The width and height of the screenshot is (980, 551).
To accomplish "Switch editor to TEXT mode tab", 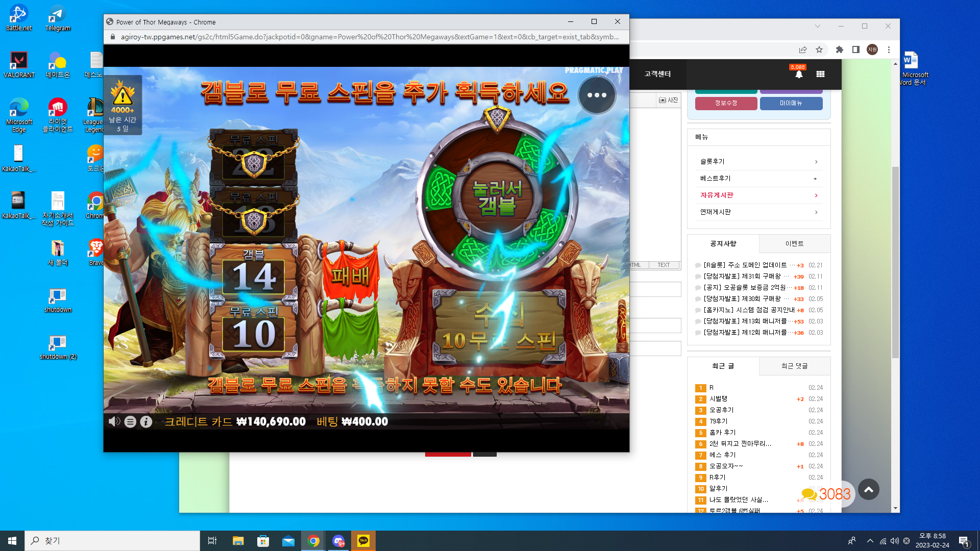I will (664, 265).
